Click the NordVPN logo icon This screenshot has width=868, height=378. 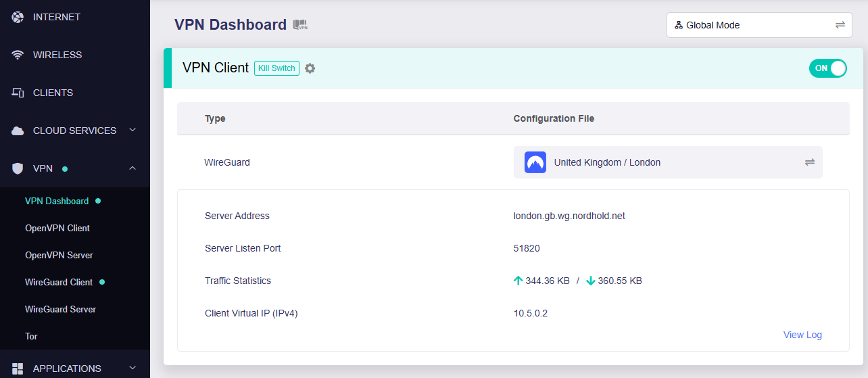[x=535, y=162]
